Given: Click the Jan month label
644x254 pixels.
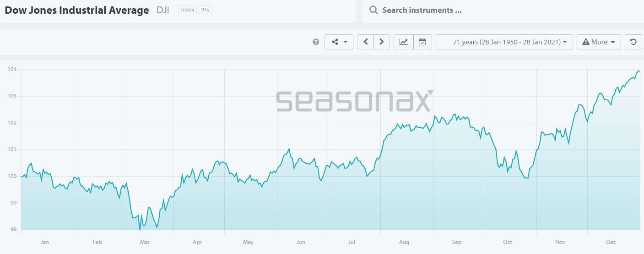Looking at the screenshot, I should point(44,242).
